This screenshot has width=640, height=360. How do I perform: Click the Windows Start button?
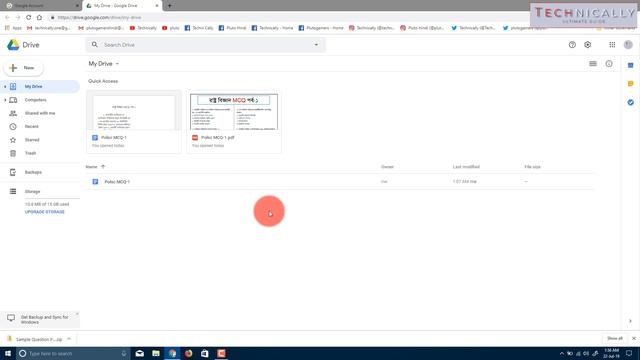coord(8,353)
